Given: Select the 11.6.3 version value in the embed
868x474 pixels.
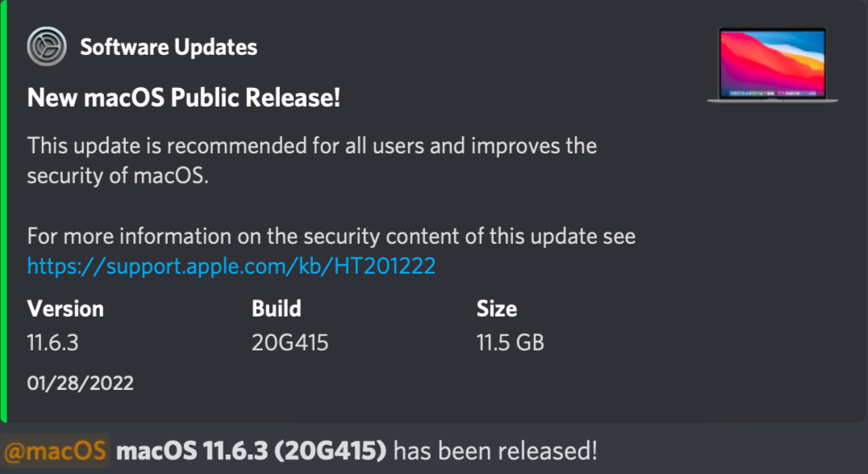Looking at the screenshot, I should coord(52,342).
